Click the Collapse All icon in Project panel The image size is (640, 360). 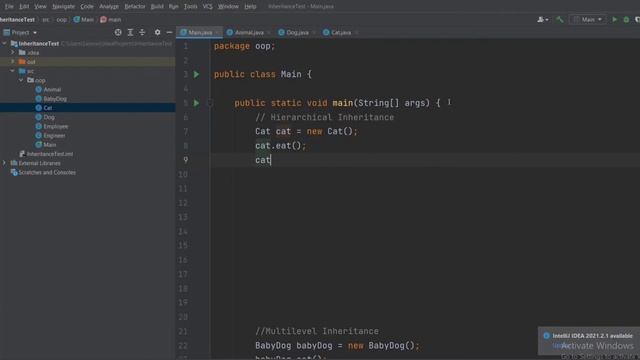142,32
